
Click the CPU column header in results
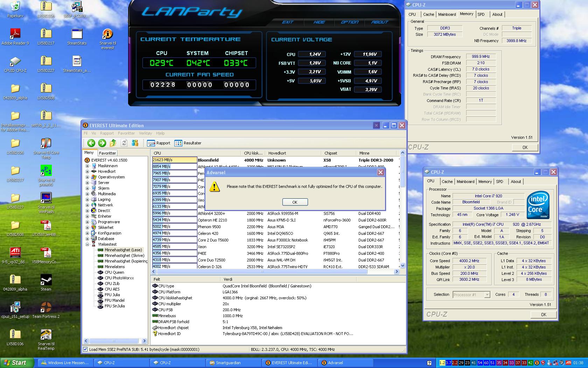pyautogui.click(x=196, y=153)
